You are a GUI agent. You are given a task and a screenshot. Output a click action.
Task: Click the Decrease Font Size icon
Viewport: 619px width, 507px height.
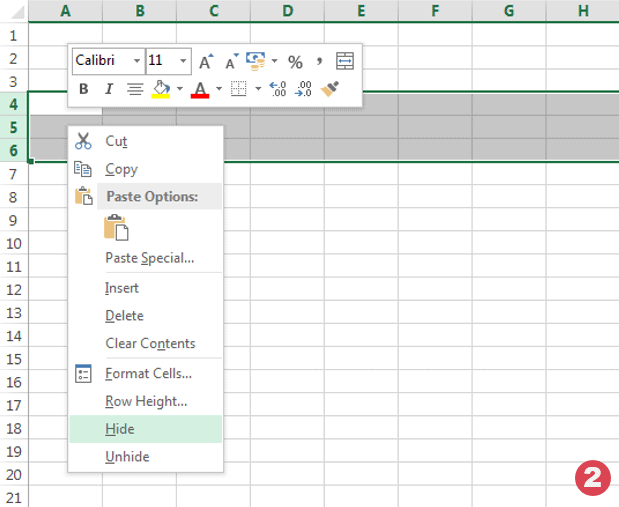(232, 61)
